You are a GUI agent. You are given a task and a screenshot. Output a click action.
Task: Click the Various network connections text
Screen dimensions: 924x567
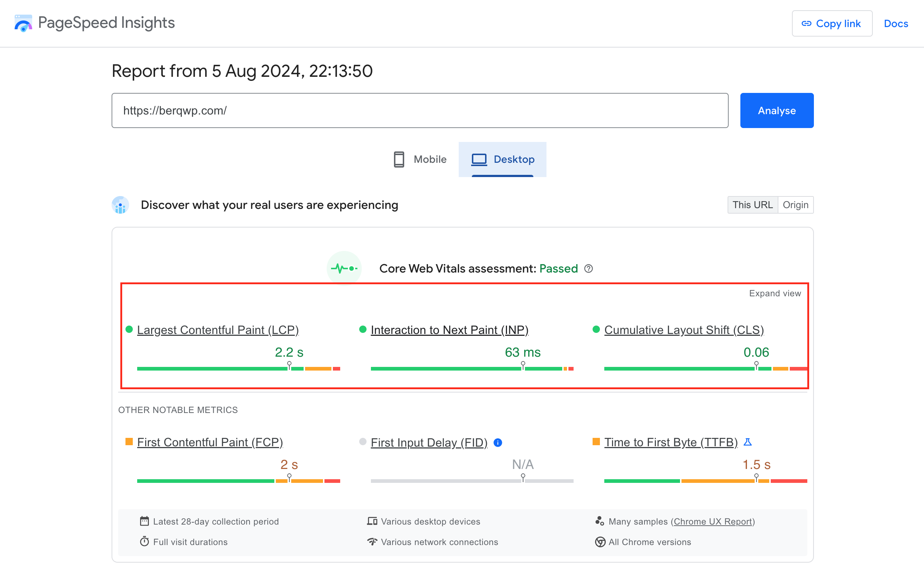coord(439,542)
